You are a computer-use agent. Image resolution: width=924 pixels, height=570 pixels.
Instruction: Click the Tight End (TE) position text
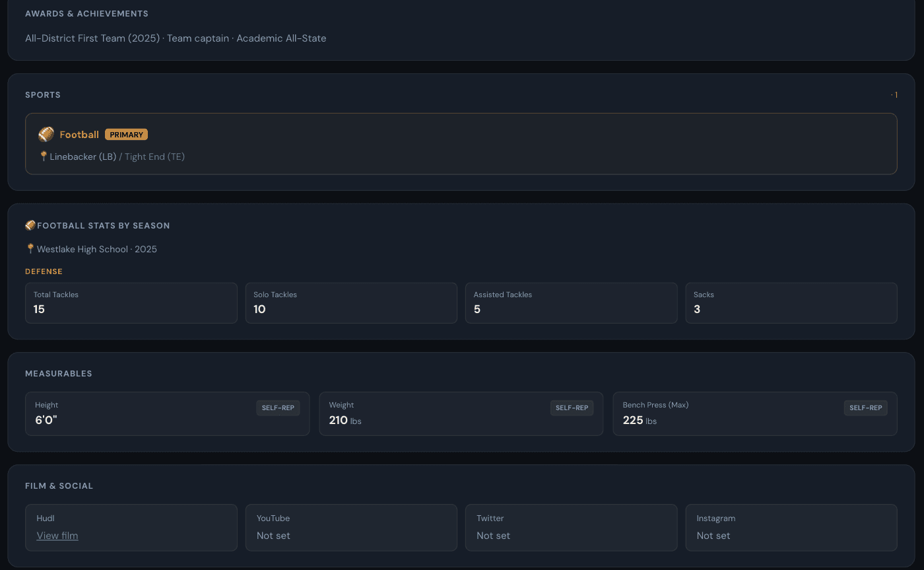pos(154,157)
